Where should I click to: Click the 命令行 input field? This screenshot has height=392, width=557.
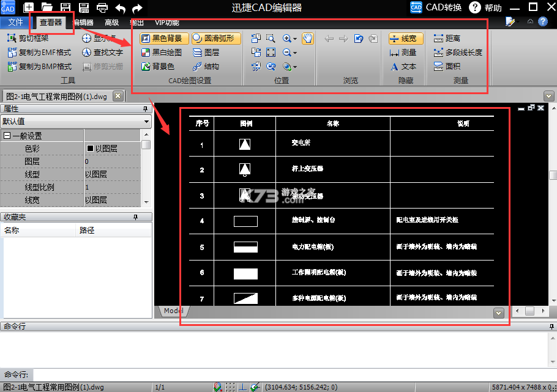click(294, 375)
